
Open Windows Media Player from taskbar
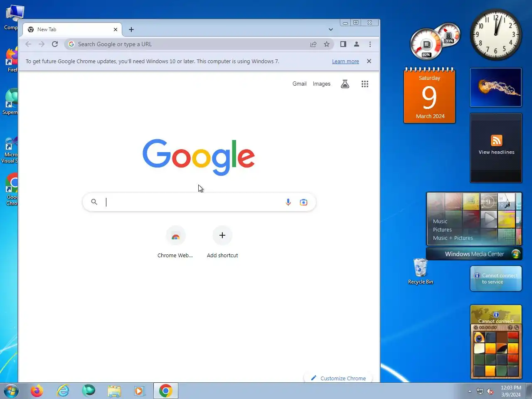pyautogui.click(x=140, y=391)
